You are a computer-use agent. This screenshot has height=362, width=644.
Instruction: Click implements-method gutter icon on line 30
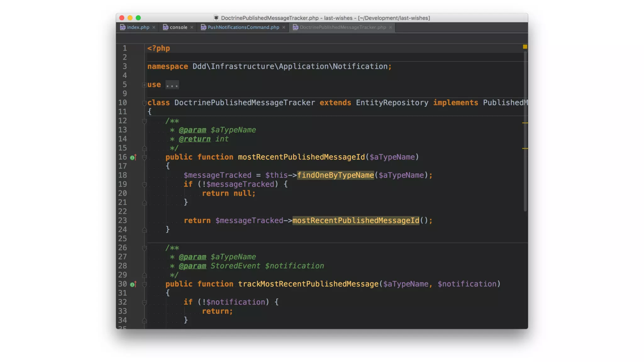(133, 284)
